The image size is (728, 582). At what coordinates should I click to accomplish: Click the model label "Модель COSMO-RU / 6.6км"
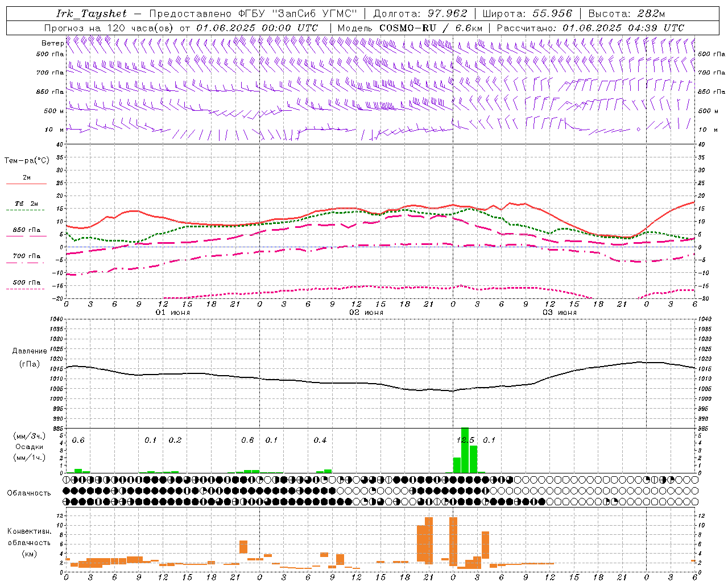tap(409, 28)
